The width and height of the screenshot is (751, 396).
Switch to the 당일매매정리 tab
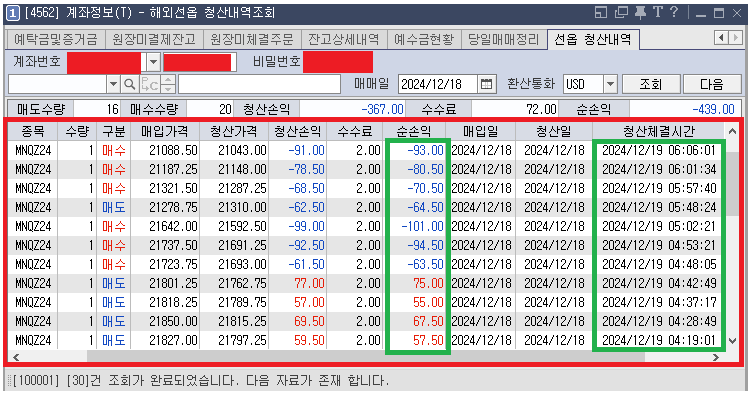point(503,39)
